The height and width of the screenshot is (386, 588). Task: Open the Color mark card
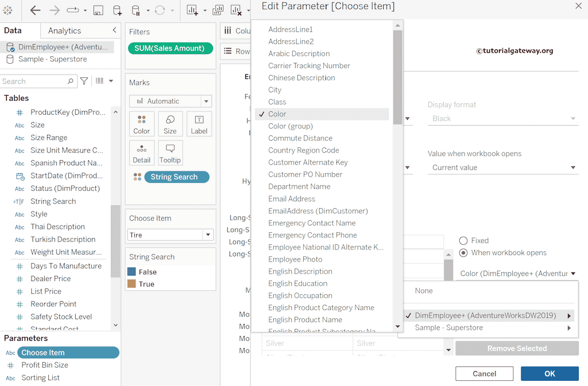coord(141,124)
